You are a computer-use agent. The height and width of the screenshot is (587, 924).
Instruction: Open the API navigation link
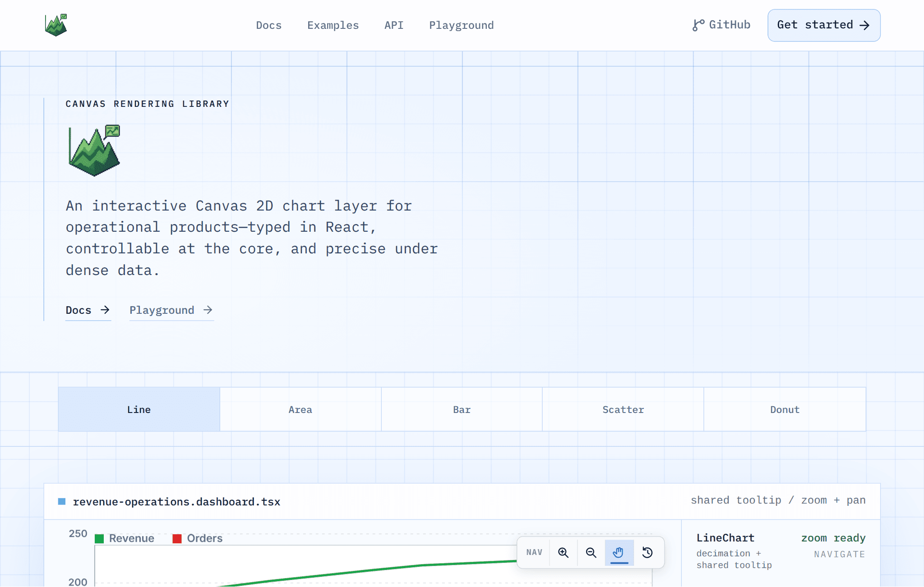[394, 25]
